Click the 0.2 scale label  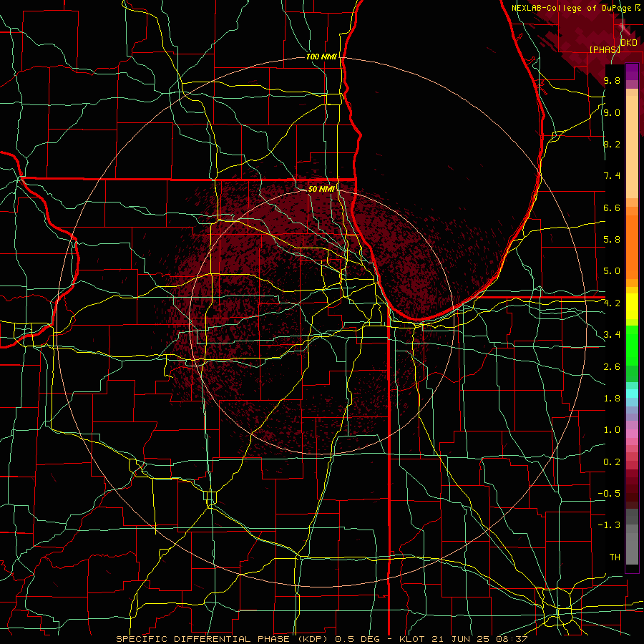point(612,462)
